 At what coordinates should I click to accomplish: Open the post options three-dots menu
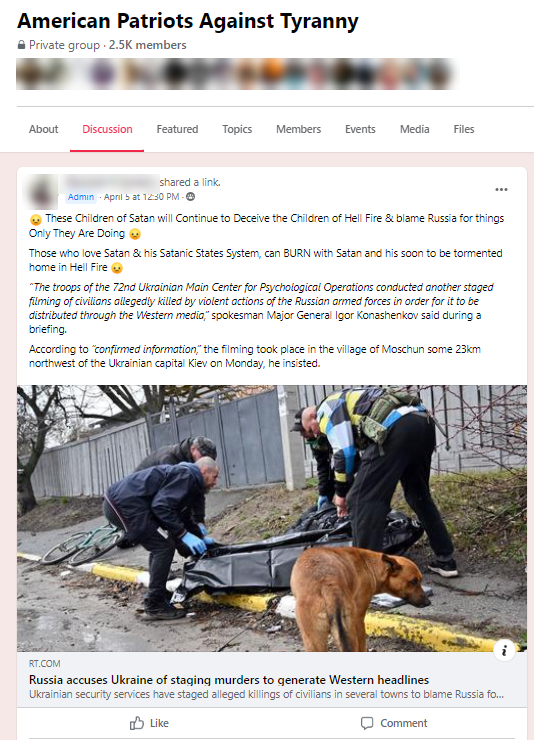click(x=501, y=189)
